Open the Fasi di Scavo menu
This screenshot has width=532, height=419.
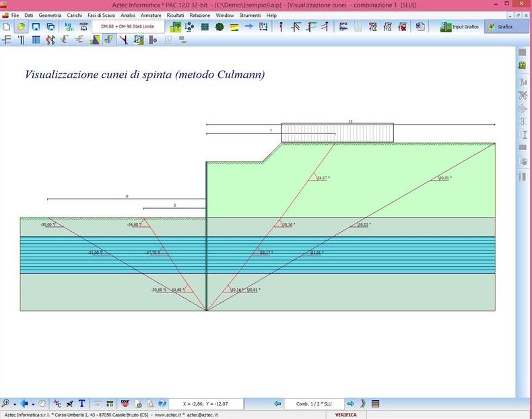pos(100,15)
